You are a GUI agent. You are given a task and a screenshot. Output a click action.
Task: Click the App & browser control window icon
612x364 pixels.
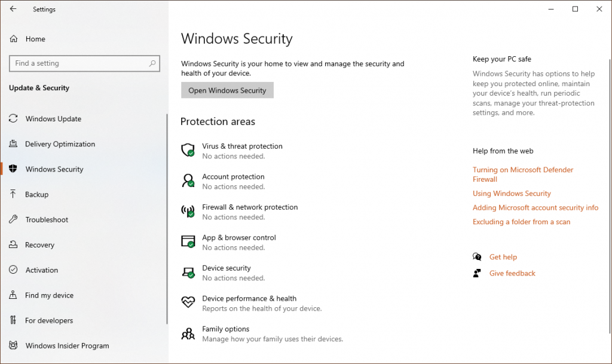point(188,241)
